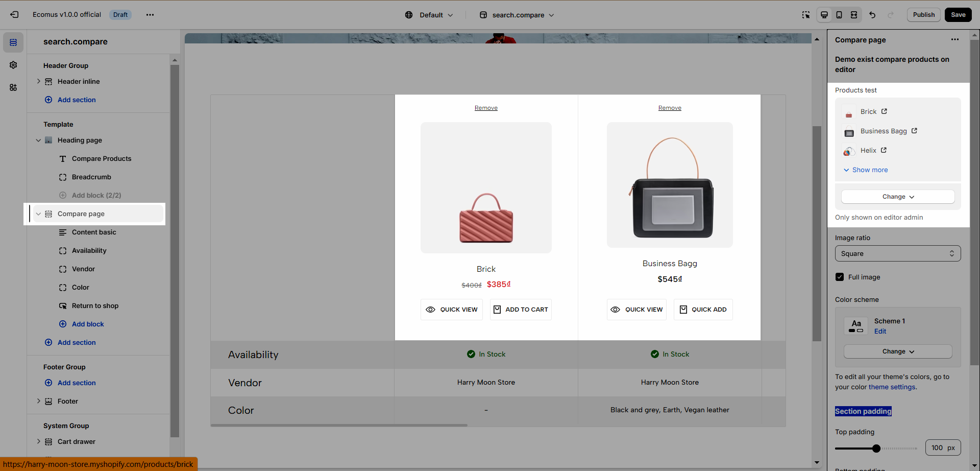
Task: Switch to desktop preview
Action: [824, 15]
